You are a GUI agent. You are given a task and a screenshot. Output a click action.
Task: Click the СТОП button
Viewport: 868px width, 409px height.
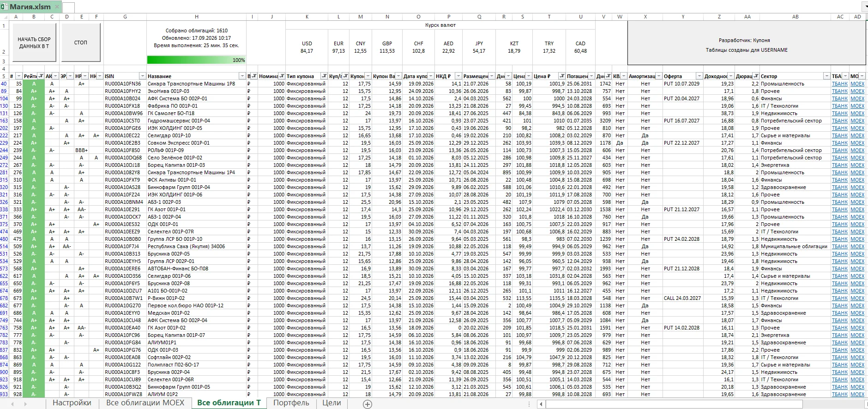pyautogui.click(x=81, y=43)
